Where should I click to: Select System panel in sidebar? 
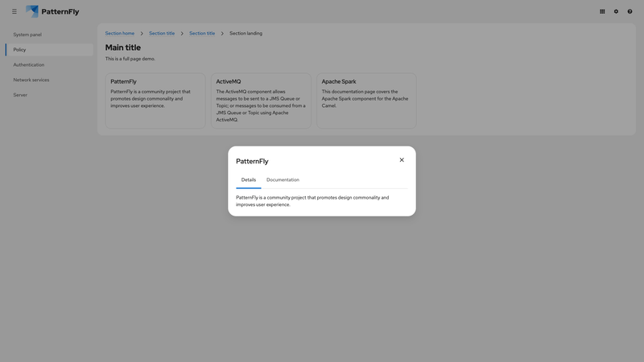(x=49, y=35)
